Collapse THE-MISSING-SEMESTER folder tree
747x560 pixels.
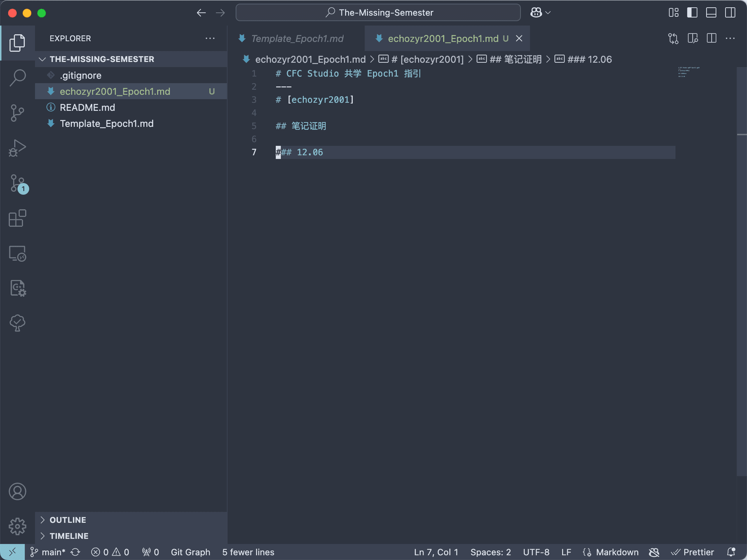(x=102, y=59)
